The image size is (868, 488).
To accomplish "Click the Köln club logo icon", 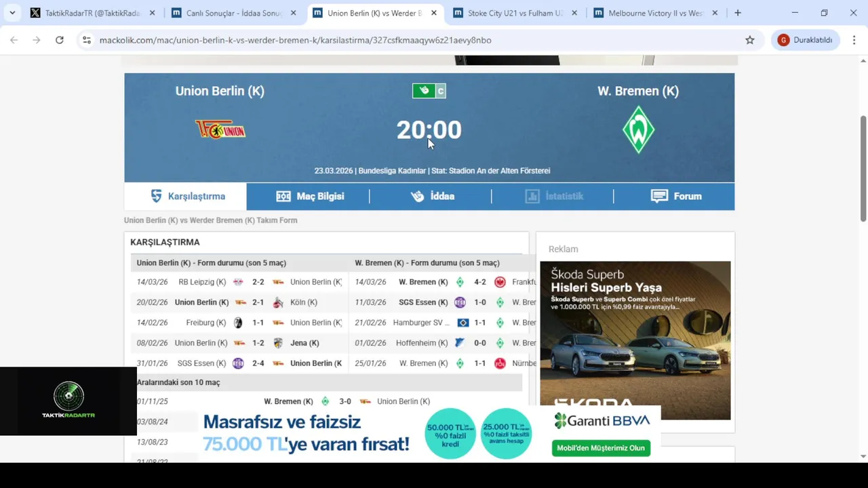I will (x=278, y=302).
